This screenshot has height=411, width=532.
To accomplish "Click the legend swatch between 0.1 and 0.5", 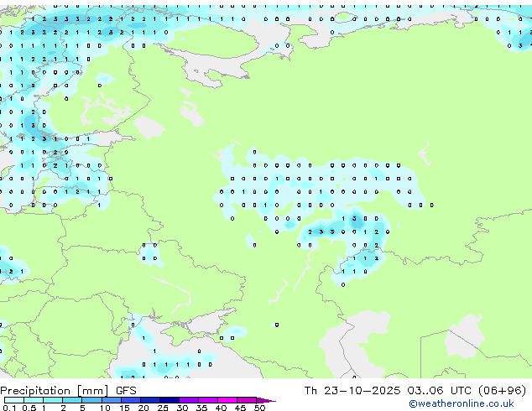I will coord(14,400).
